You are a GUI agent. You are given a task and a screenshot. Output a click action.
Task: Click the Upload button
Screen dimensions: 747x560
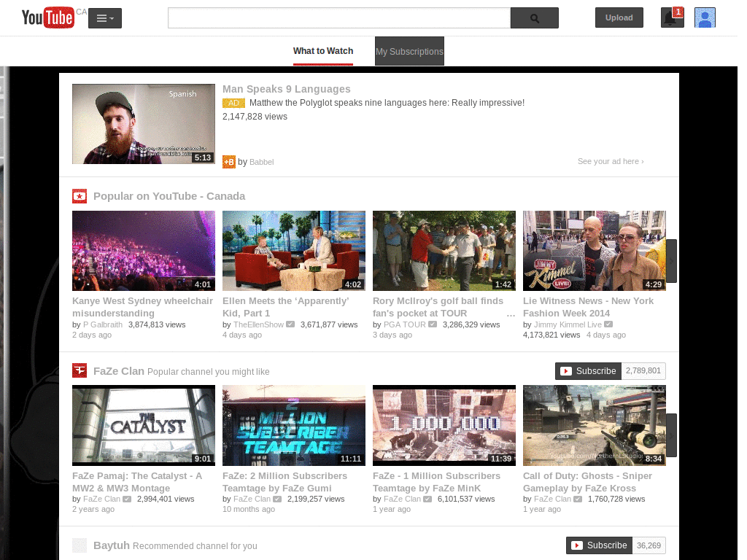coord(619,17)
